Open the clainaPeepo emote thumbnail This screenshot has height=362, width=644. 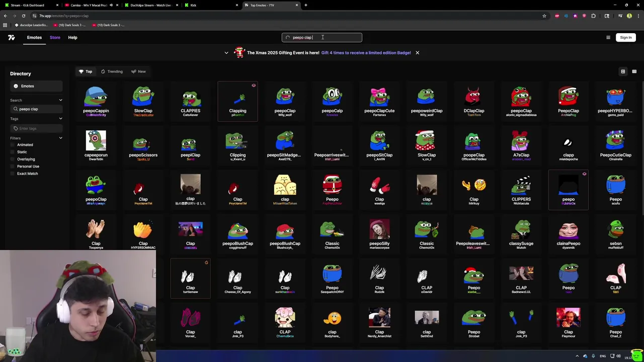(568, 229)
